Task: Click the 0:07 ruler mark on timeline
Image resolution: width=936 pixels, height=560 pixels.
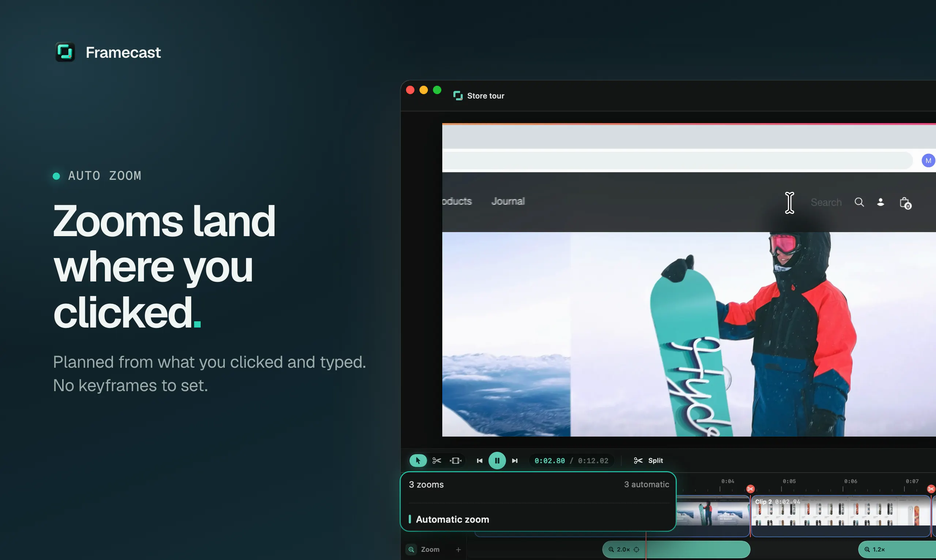Action: pyautogui.click(x=912, y=481)
